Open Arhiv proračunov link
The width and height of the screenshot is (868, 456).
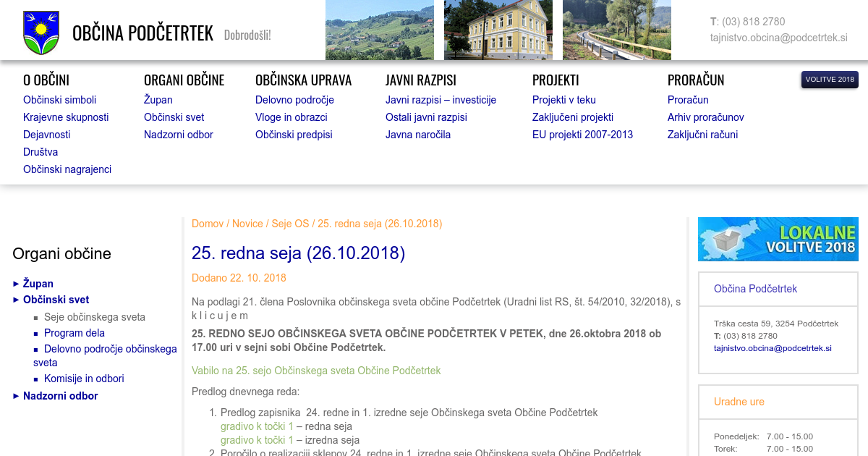click(705, 117)
